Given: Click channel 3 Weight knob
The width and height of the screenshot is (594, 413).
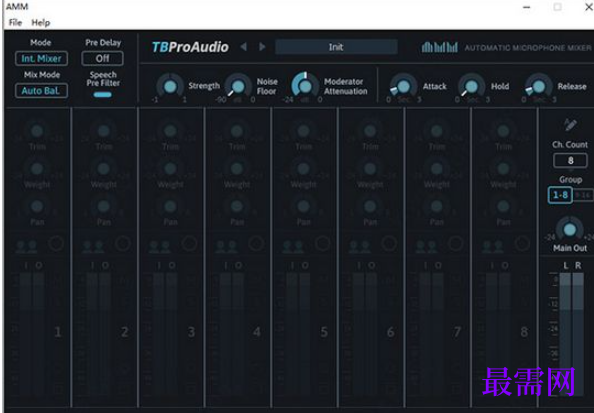Looking at the screenshot, I should (170, 169).
